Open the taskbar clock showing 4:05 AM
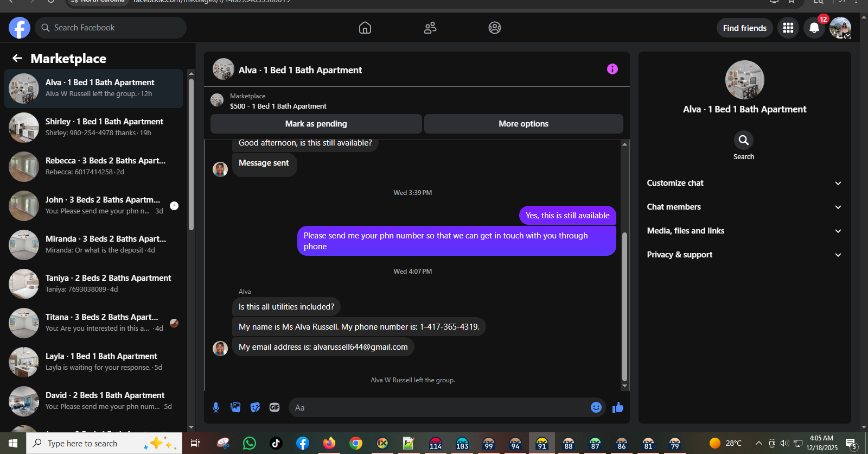The image size is (868, 454). pyautogui.click(x=822, y=443)
